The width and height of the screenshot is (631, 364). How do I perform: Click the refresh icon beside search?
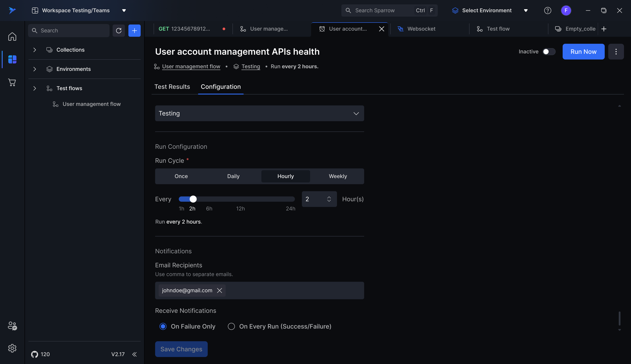point(119,31)
